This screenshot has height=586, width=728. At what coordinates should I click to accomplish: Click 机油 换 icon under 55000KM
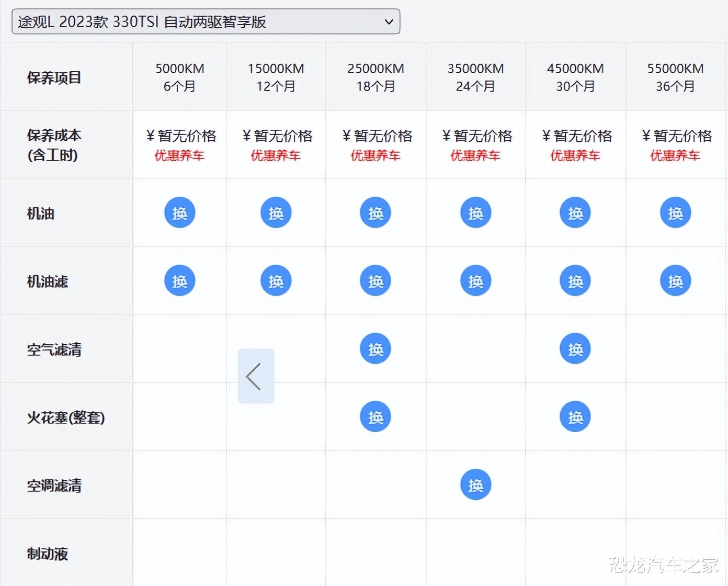(x=676, y=213)
